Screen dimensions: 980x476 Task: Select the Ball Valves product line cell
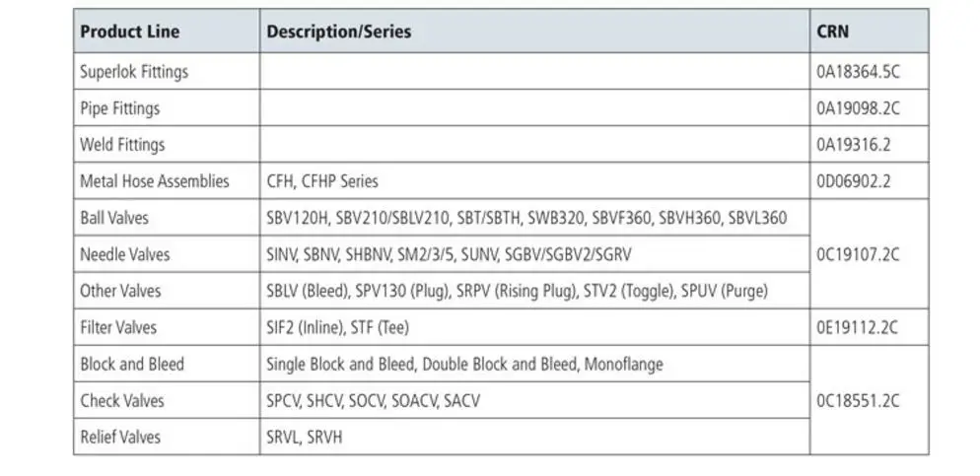click(114, 218)
